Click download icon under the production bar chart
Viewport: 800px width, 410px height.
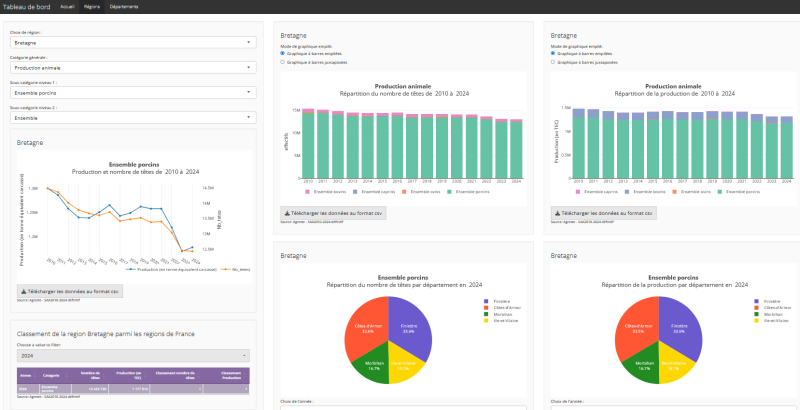pos(557,213)
